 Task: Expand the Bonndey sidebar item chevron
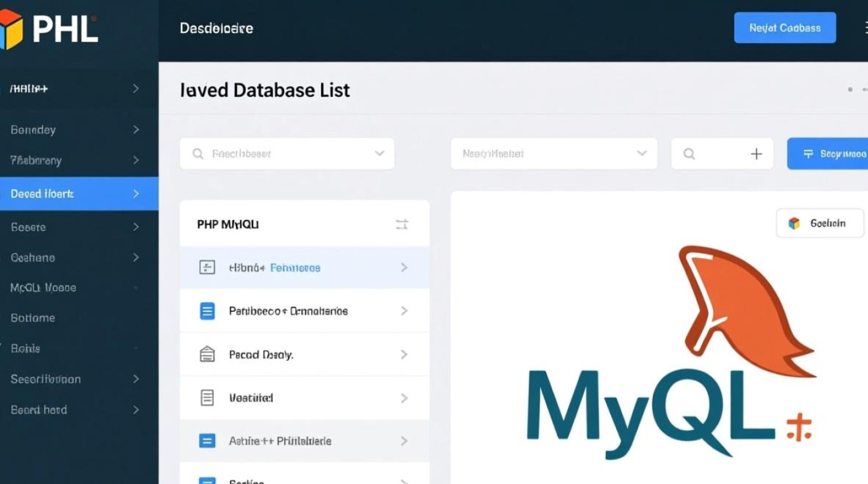pyautogui.click(x=136, y=130)
